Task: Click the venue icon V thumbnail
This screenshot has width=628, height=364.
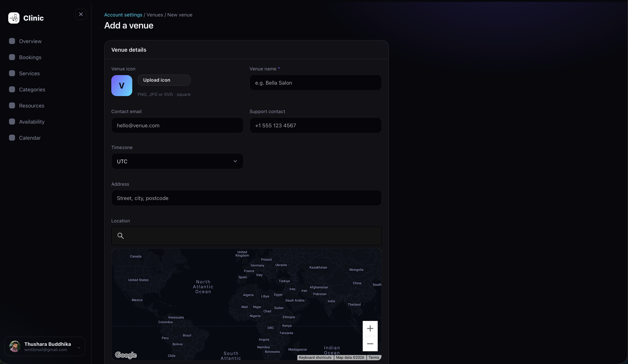Action: click(x=122, y=85)
